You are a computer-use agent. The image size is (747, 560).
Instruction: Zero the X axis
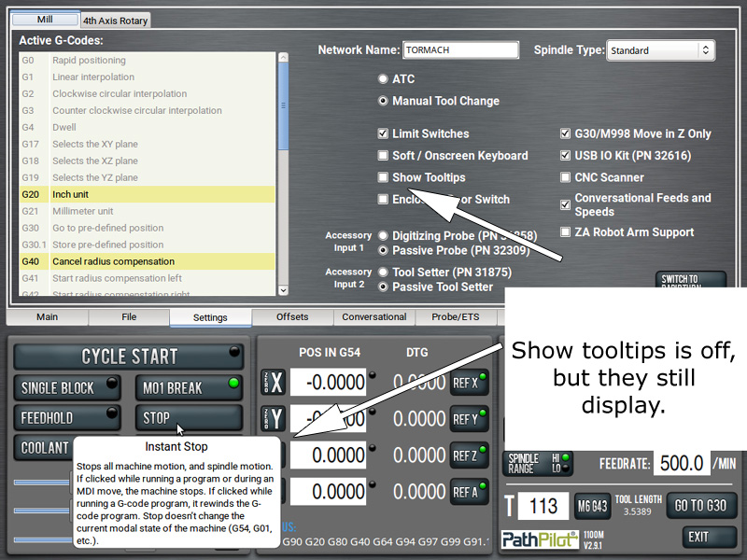click(x=271, y=382)
